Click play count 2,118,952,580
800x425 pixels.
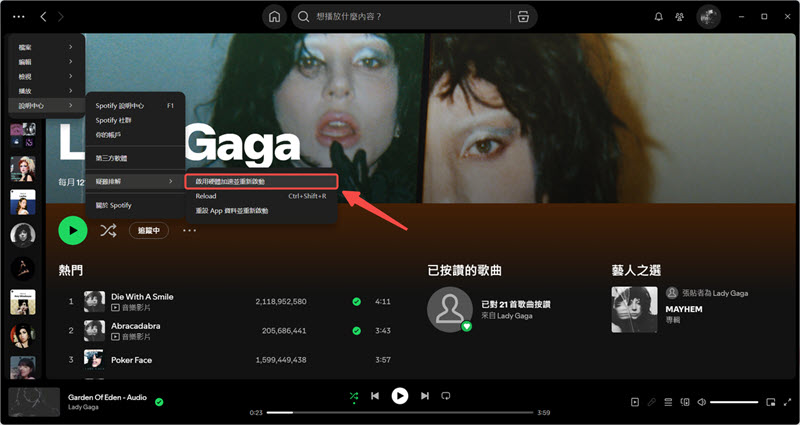point(281,302)
